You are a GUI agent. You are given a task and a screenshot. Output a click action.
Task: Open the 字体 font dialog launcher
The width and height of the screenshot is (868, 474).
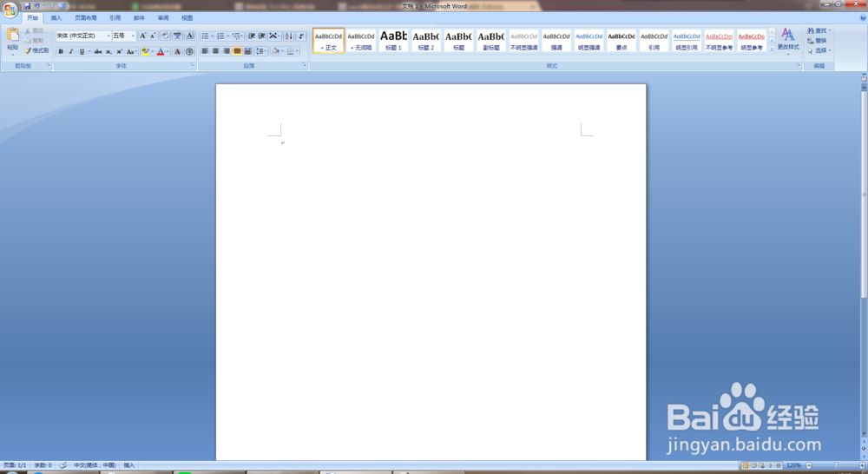(193, 65)
